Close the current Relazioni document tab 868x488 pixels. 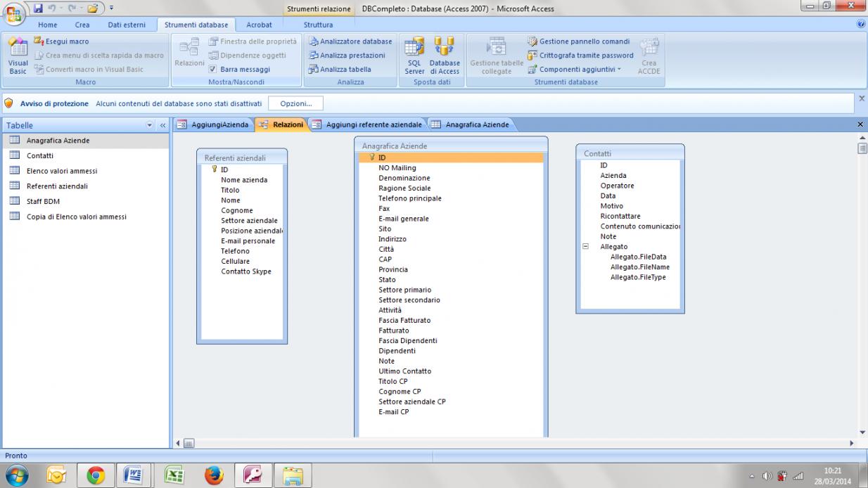pyautogui.click(x=860, y=124)
